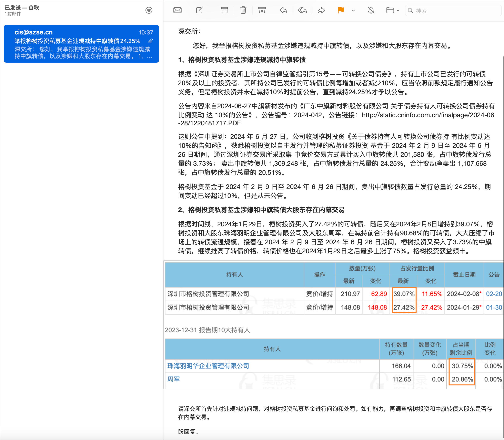Open Move to folder dropdown
The width and height of the screenshot is (504, 440).
click(393, 10)
